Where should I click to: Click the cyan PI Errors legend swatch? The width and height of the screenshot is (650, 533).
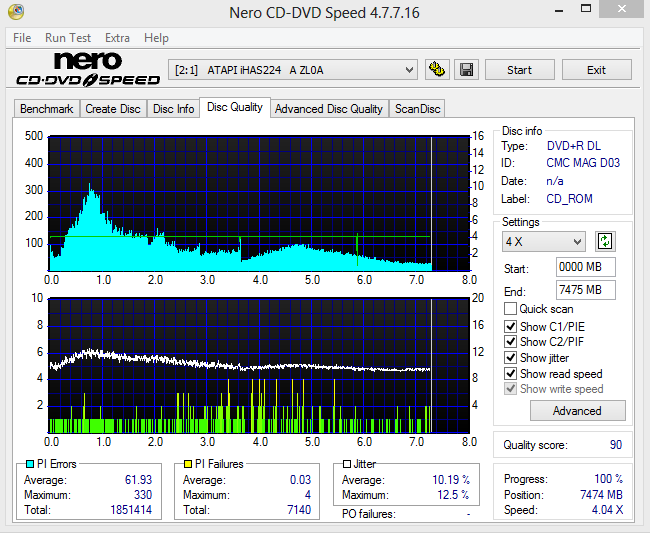(x=30, y=464)
